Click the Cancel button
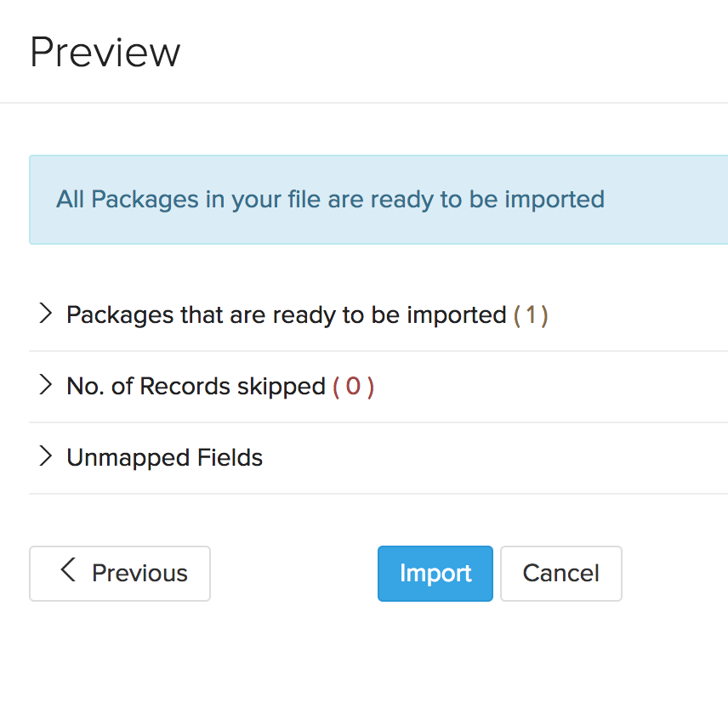This screenshot has width=728, height=702. coord(560,573)
